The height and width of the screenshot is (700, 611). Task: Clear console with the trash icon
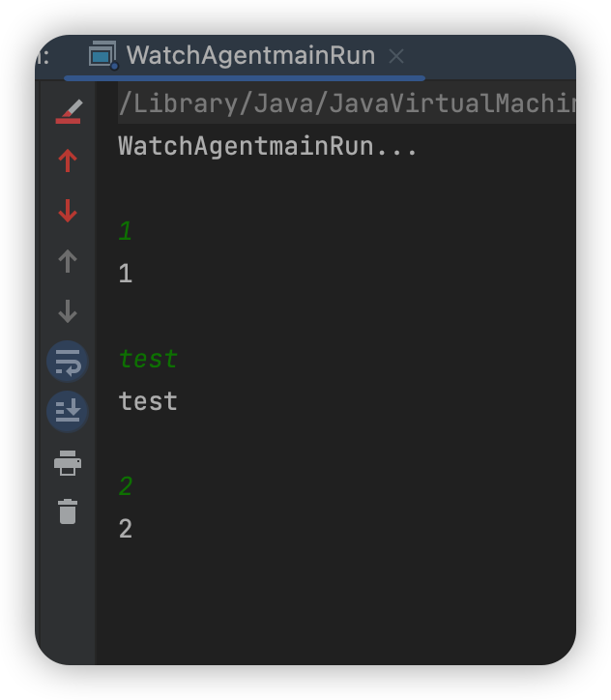68,511
